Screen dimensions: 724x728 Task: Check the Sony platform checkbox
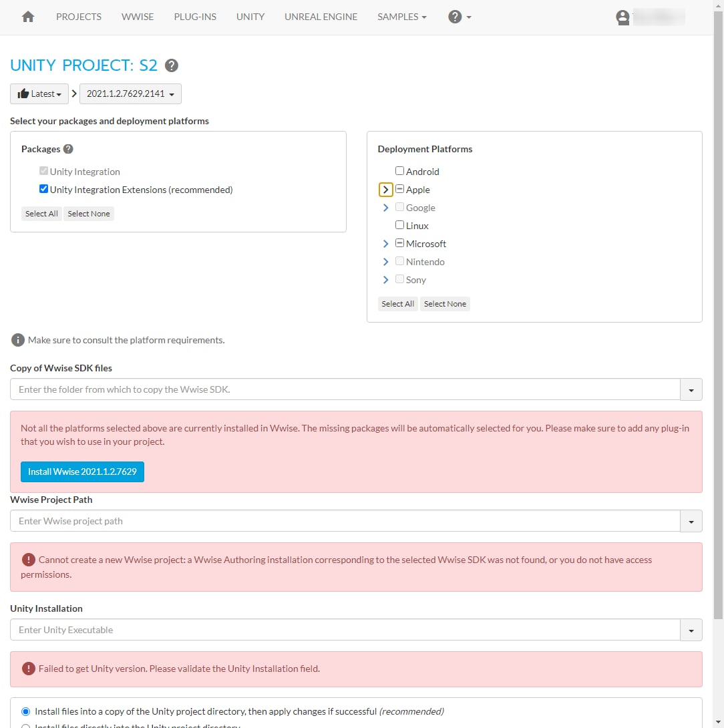click(399, 279)
